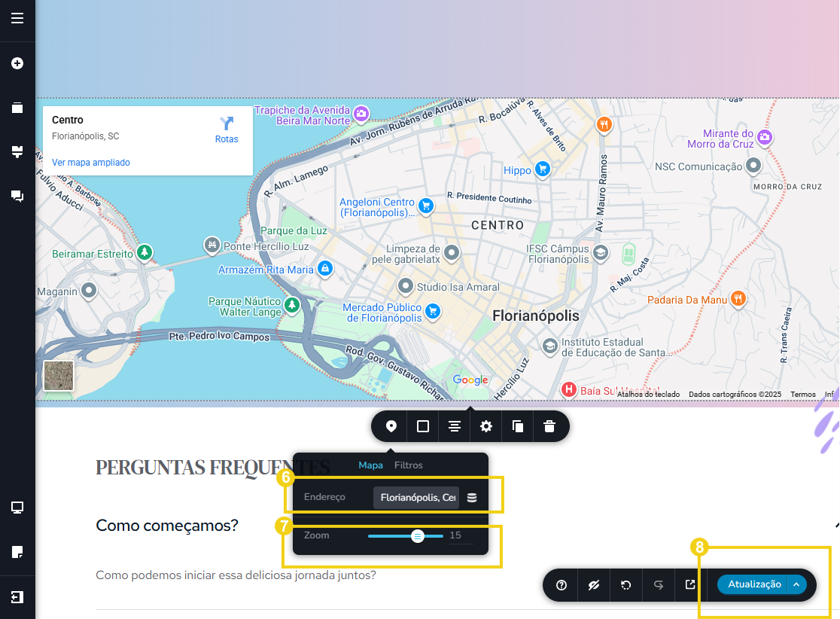
Task: Click Studio Isa Amaral marker
Action: tap(406, 286)
